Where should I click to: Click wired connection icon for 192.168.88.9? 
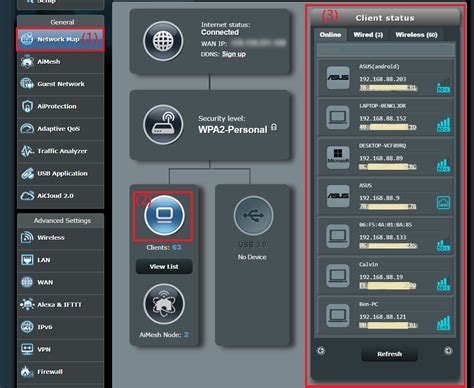(443, 202)
